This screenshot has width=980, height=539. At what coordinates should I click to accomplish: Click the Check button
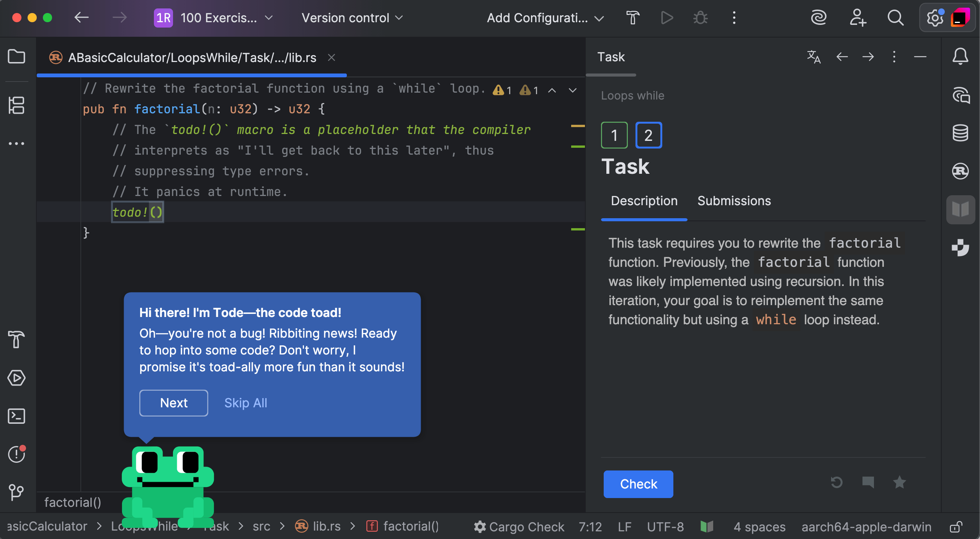pos(638,484)
